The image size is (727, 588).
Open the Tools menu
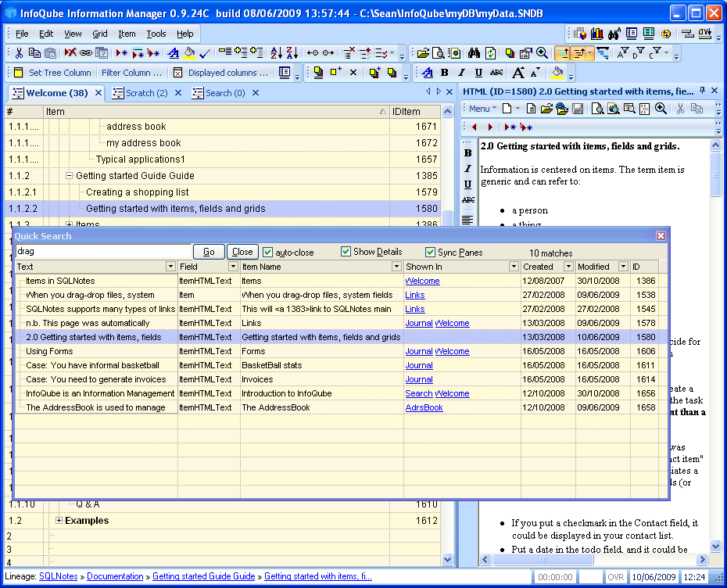coord(156,34)
